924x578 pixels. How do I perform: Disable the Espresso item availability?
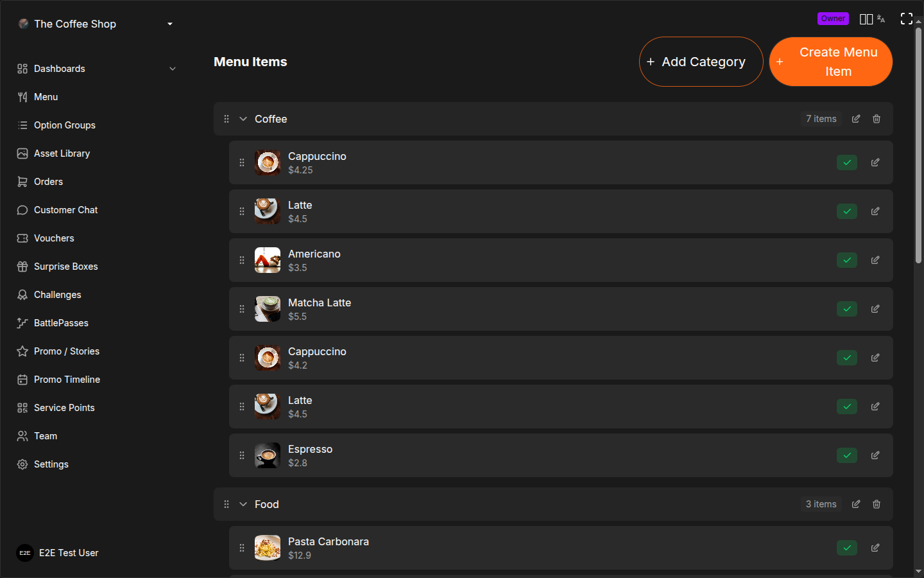click(847, 455)
